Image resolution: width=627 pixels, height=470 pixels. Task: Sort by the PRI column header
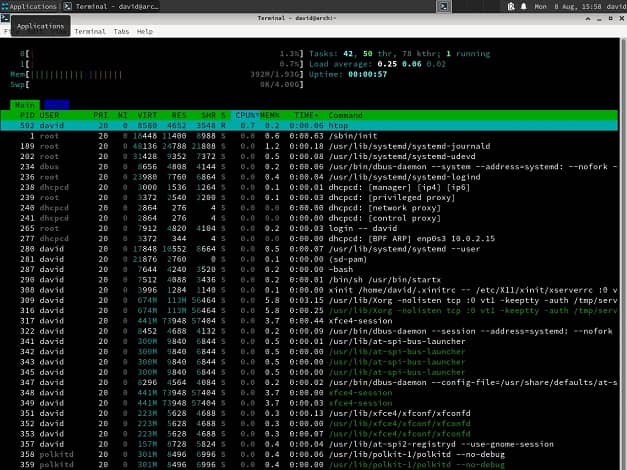(x=100, y=115)
